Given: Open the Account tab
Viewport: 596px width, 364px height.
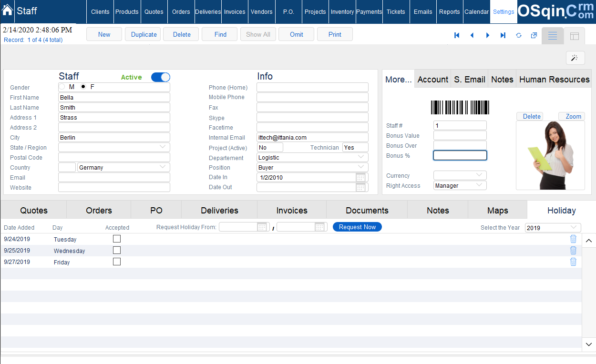Looking at the screenshot, I should [x=433, y=80].
